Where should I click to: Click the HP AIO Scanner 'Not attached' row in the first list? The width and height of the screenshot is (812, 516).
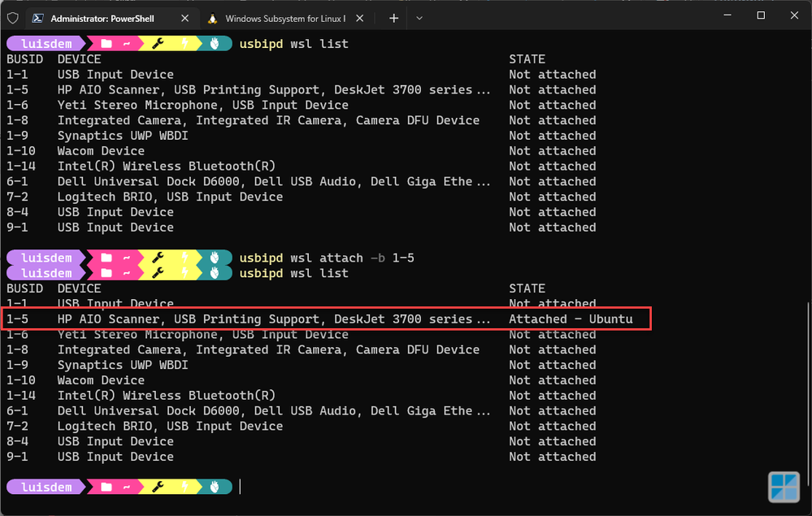pos(302,89)
